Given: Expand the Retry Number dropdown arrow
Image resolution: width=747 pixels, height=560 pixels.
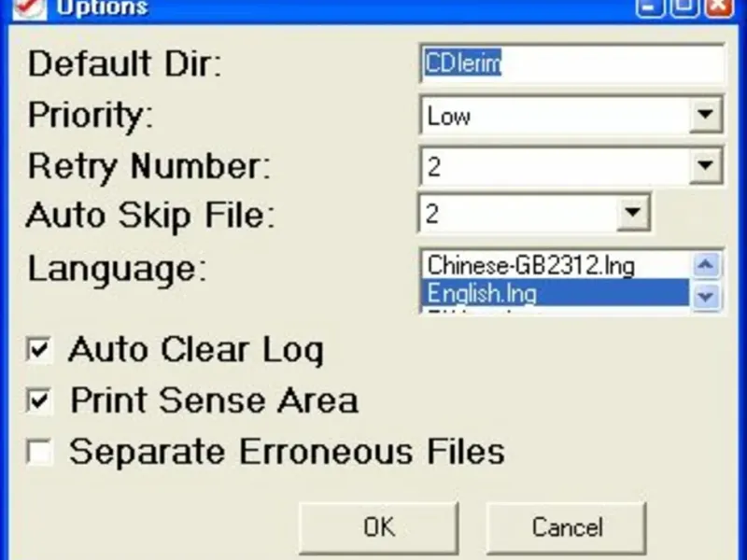Looking at the screenshot, I should pyautogui.click(x=705, y=165).
